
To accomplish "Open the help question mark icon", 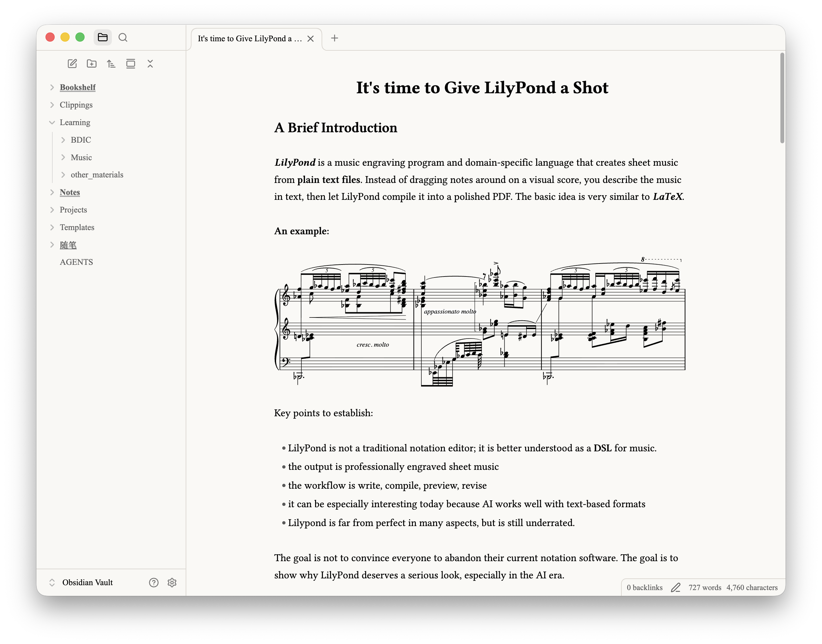I will [x=153, y=583].
